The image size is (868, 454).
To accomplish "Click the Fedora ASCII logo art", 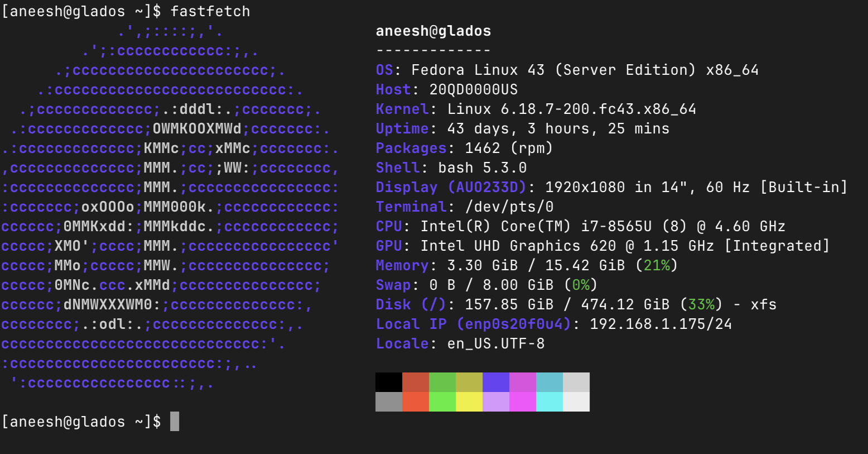I will tap(170, 207).
